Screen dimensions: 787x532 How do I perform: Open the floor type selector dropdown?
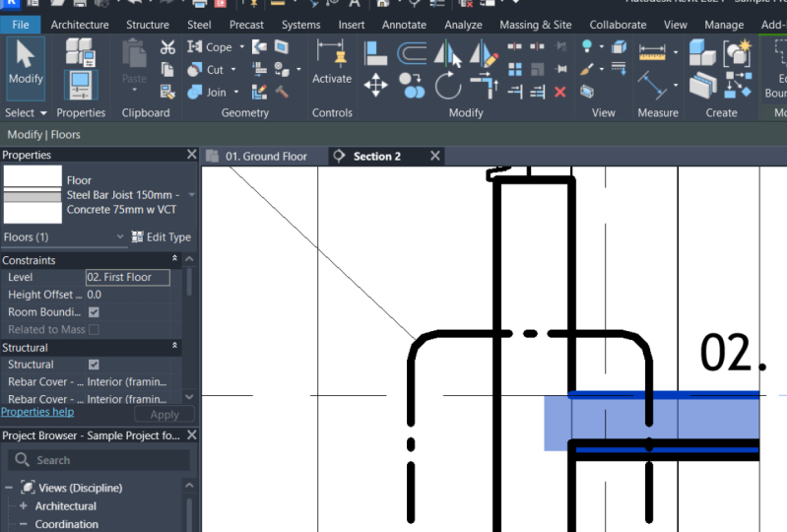(192, 195)
